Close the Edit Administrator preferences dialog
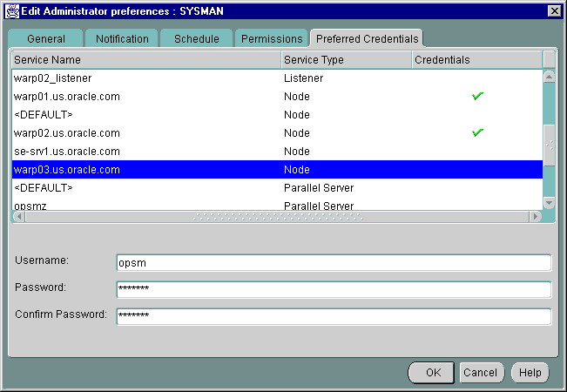The width and height of the screenshot is (567, 392). click(554, 10)
